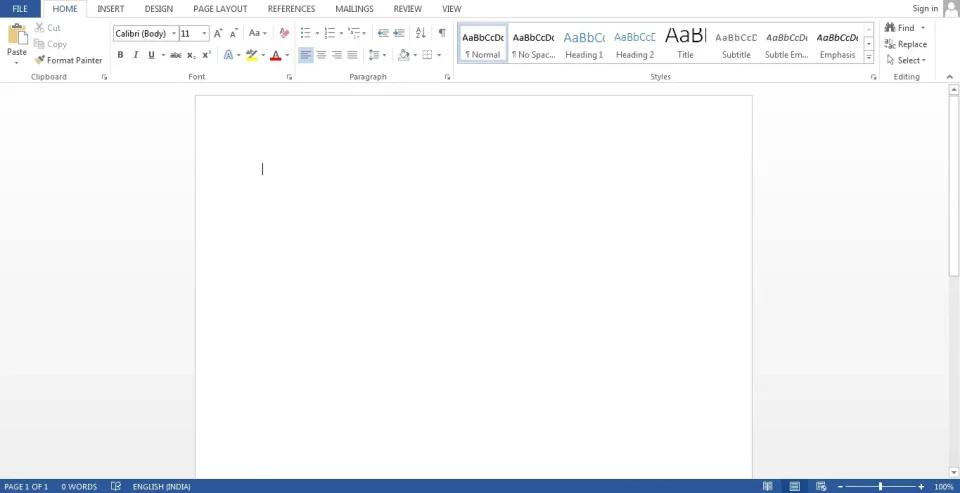Click the zoom slider in status bar

(880, 486)
